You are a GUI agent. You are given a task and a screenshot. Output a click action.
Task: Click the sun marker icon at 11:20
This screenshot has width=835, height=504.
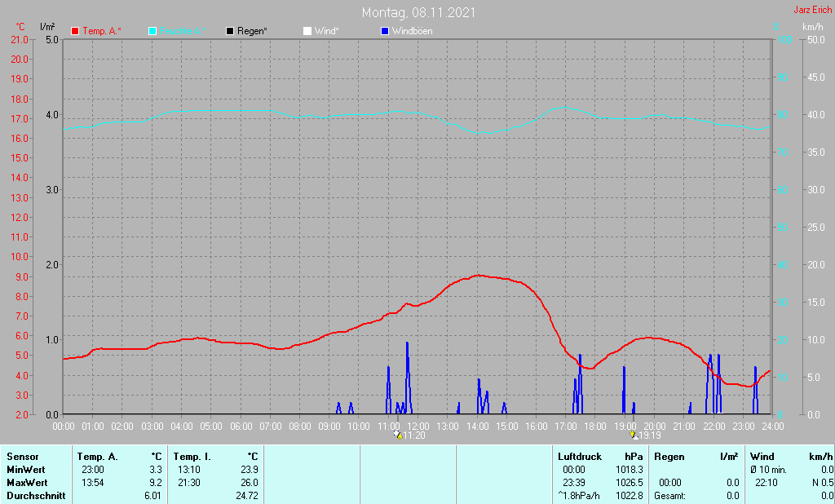397,435
